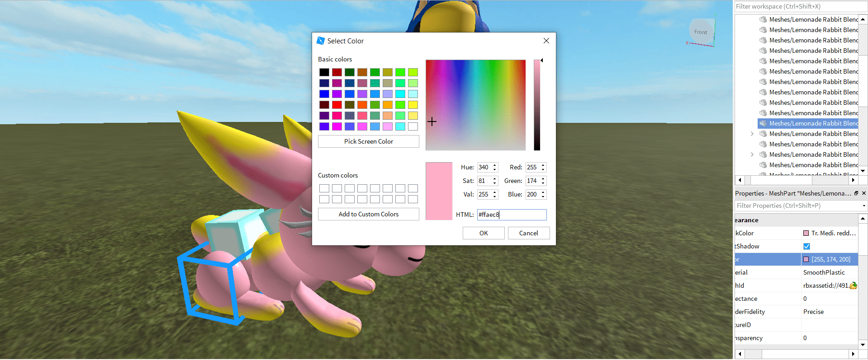
Task: Click the BrickColor swatch icon in Properties
Action: click(806, 233)
